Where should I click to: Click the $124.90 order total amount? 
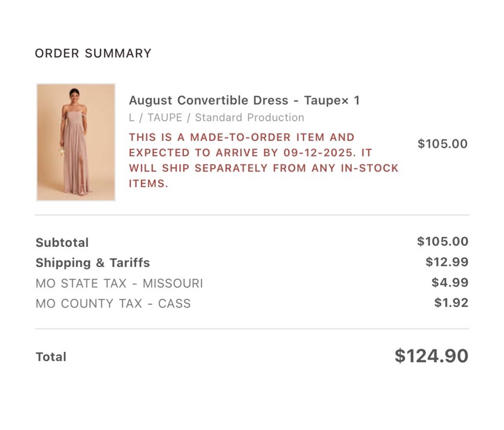431,356
